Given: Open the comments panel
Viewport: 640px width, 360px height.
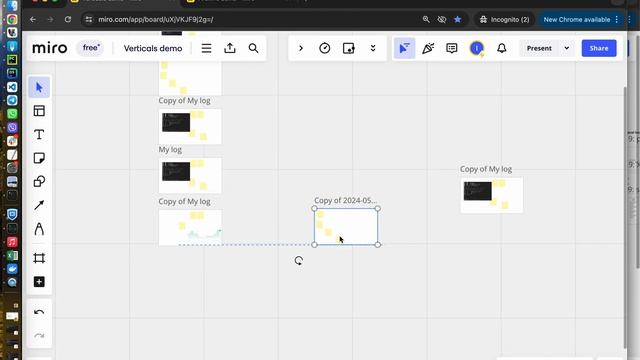Looking at the screenshot, I should [452, 48].
